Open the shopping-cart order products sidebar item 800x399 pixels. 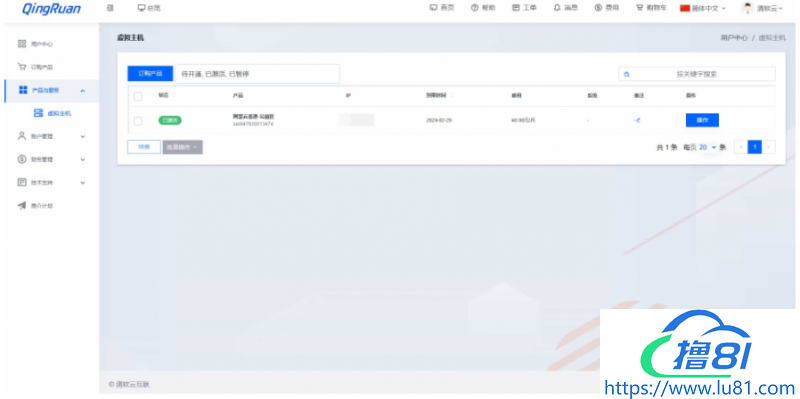pyautogui.click(x=52, y=67)
